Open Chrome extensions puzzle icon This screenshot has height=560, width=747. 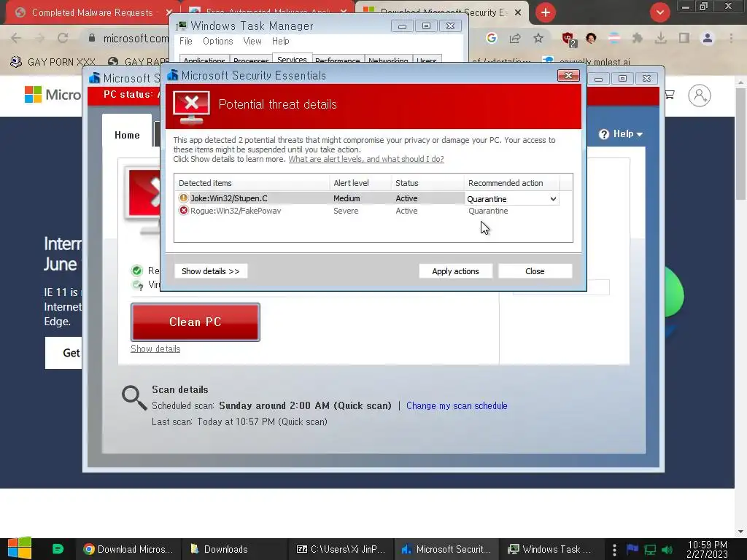637,38
